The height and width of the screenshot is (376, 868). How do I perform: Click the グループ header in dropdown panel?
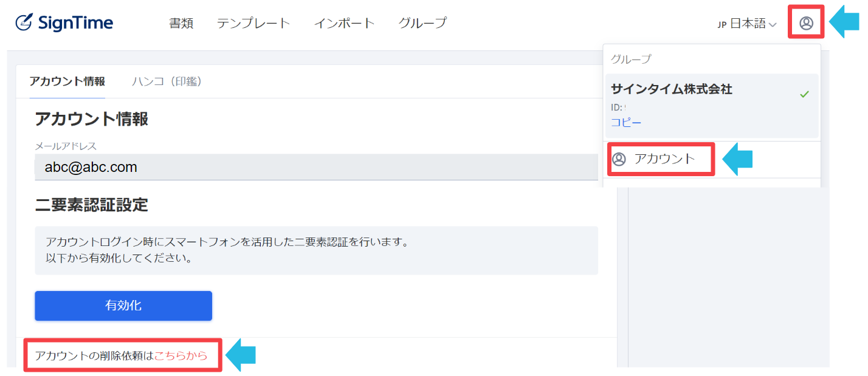point(631,59)
